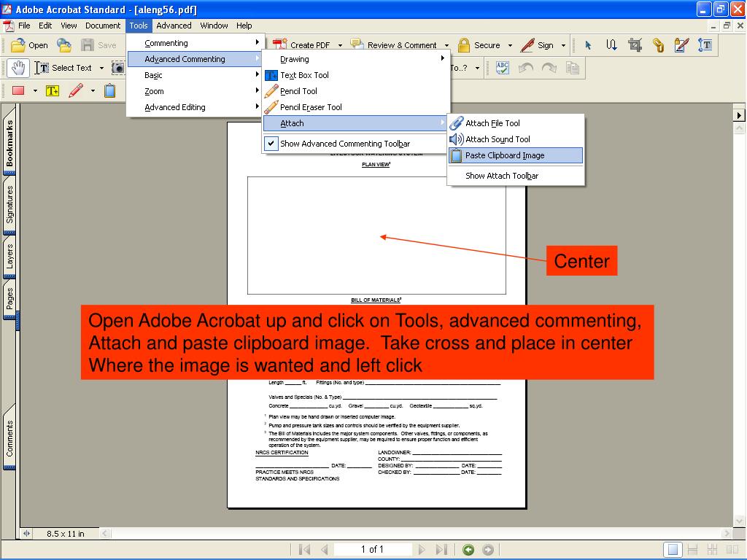Select the Link chain tool icon
The width and height of the screenshot is (747, 560).
[659, 45]
